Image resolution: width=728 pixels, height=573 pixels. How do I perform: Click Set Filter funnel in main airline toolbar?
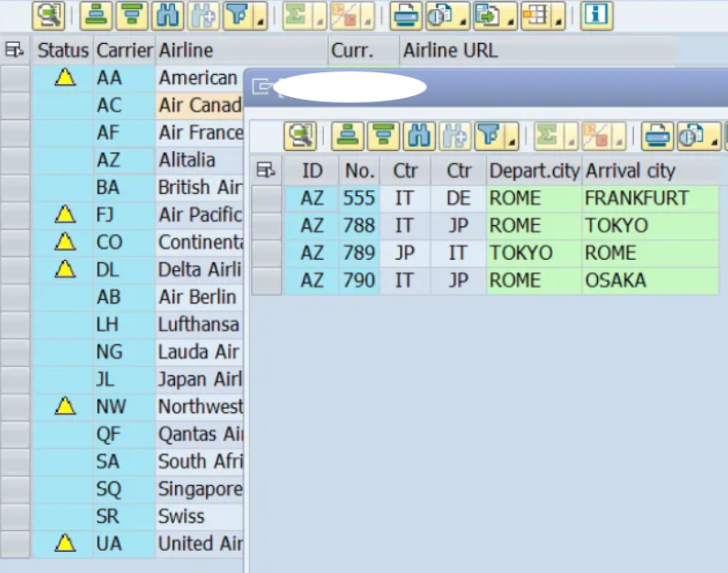(238, 16)
